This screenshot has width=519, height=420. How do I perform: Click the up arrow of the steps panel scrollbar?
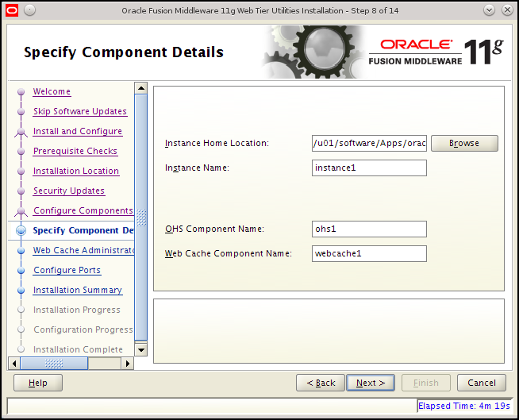pyautogui.click(x=141, y=88)
